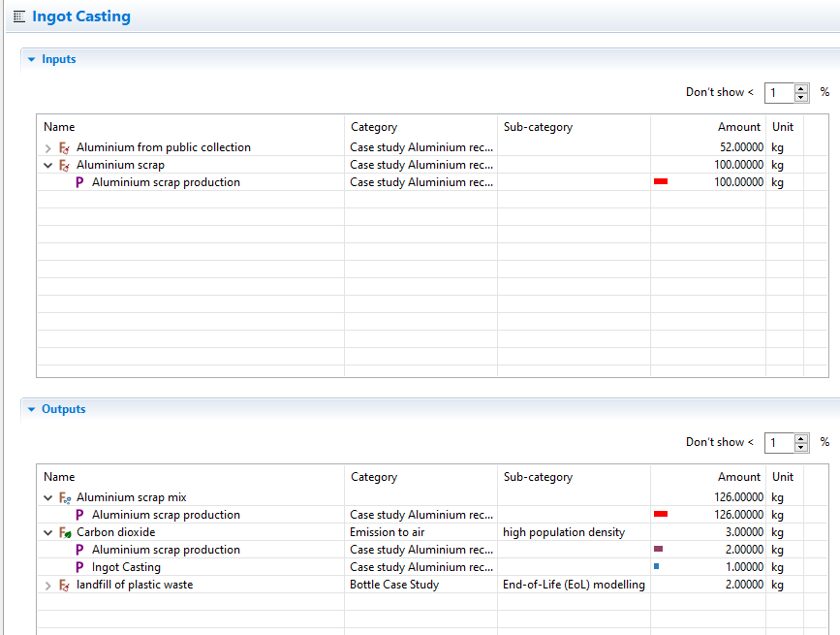Image resolution: width=840 pixels, height=635 pixels.
Task: Collapse the Inputs section
Action: (x=31, y=60)
